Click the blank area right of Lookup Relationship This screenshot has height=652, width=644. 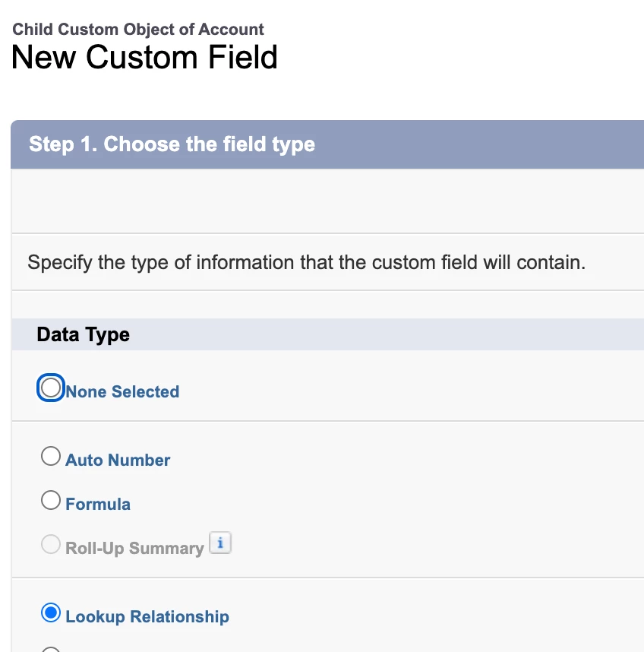(x=433, y=616)
